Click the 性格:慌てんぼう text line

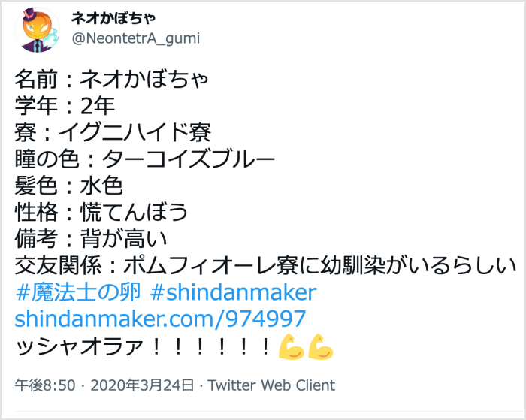(x=101, y=212)
